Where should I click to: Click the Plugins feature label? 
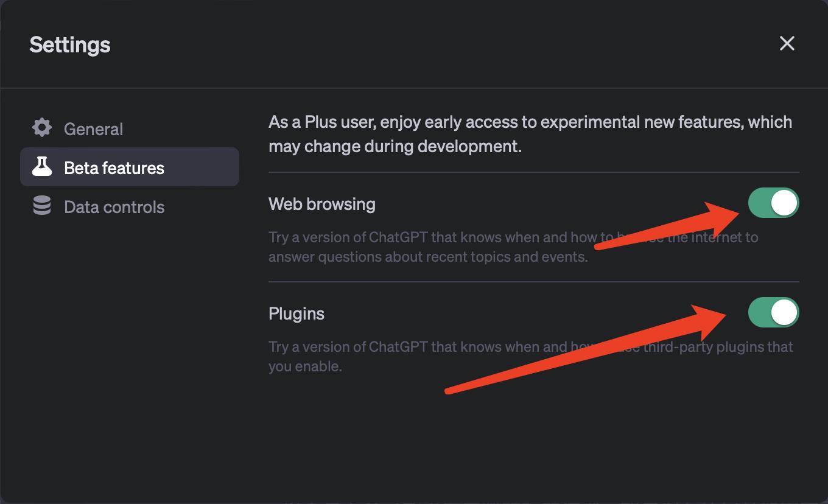coord(296,313)
